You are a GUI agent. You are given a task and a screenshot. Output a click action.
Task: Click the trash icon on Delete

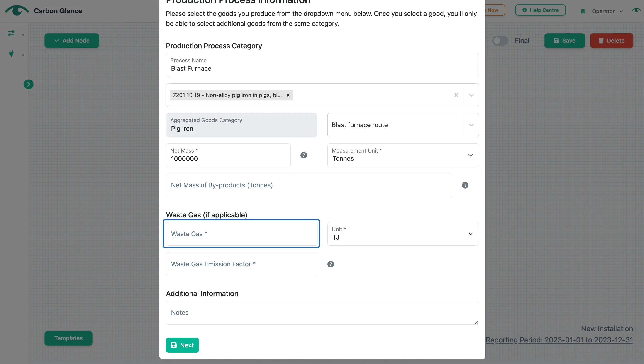coord(601,41)
